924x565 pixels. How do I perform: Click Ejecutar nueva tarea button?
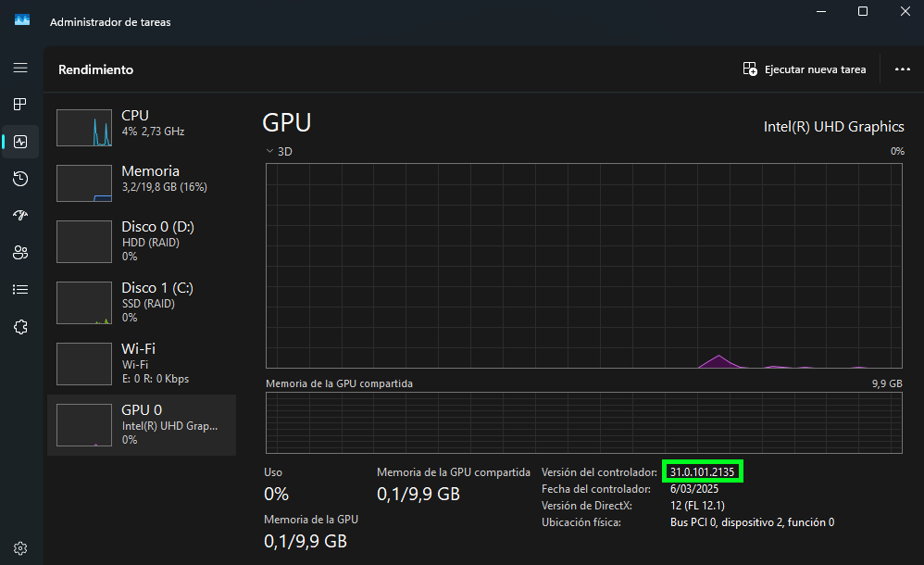click(x=805, y=69)
